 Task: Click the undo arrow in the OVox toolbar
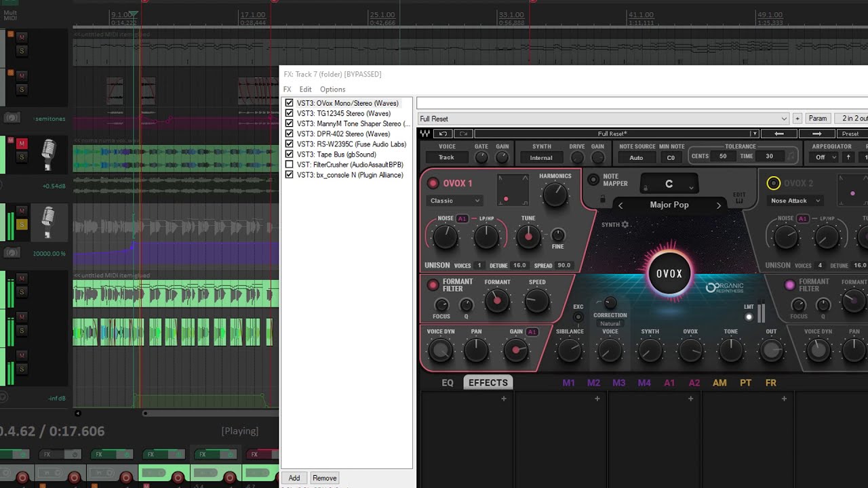pos(443,134)
